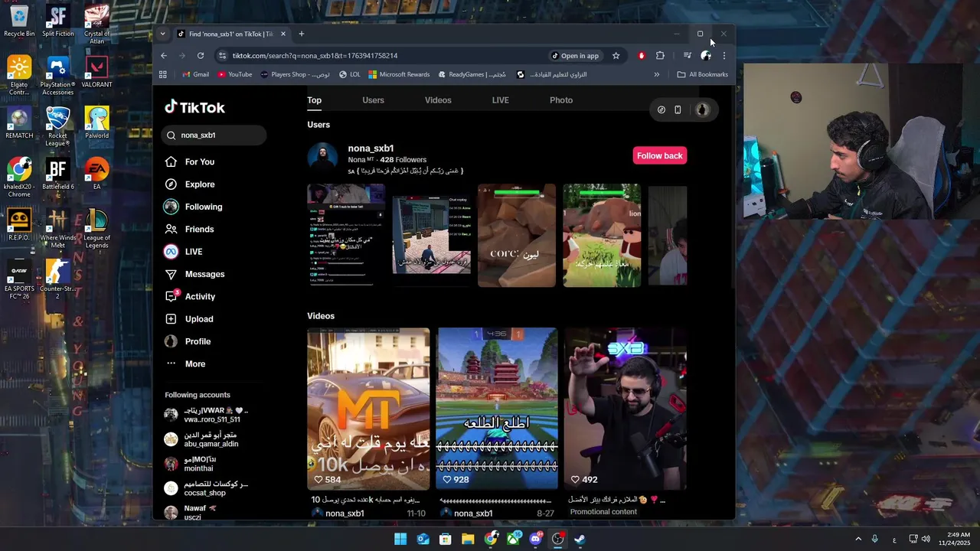
Task: Open Steam from the taskbar
Action: 580,539
